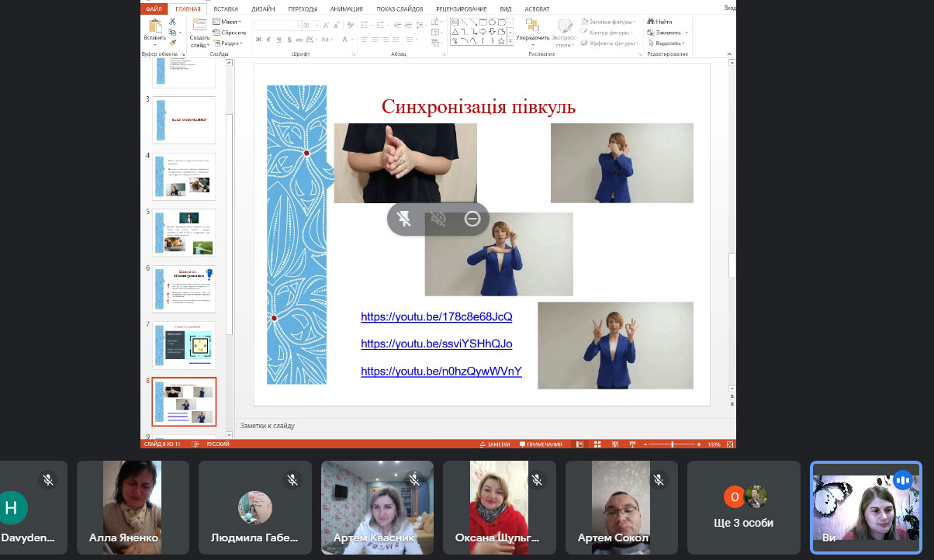
Task: Open the Раздел (Section) dropdown
Action: click(227, 43)
